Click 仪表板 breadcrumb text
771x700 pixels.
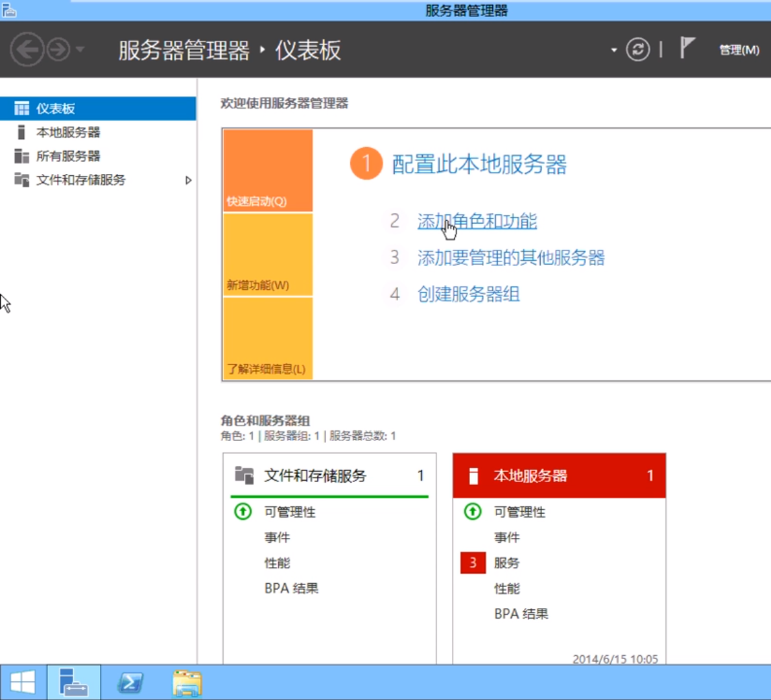[x=308, y=50]
